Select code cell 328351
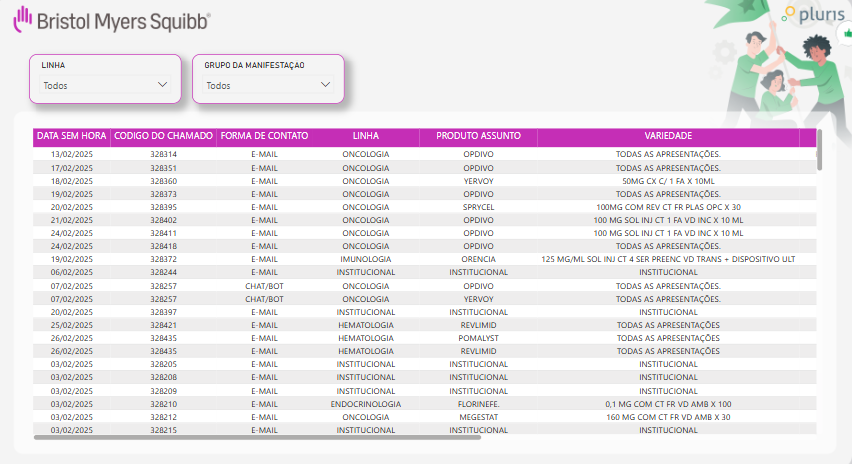852x464 pixels. (164, 168)
